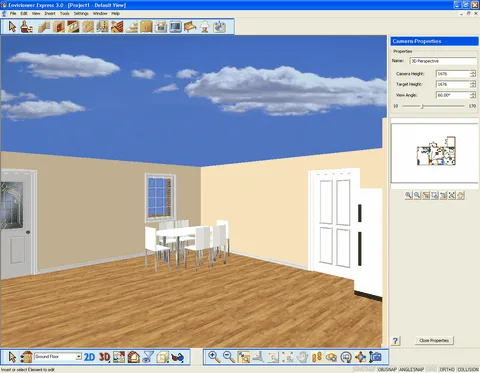The height and width of the screenshot is (373, 480).
Task: Pick the Lighting lamp icon
Action: [x=205, y=27]
